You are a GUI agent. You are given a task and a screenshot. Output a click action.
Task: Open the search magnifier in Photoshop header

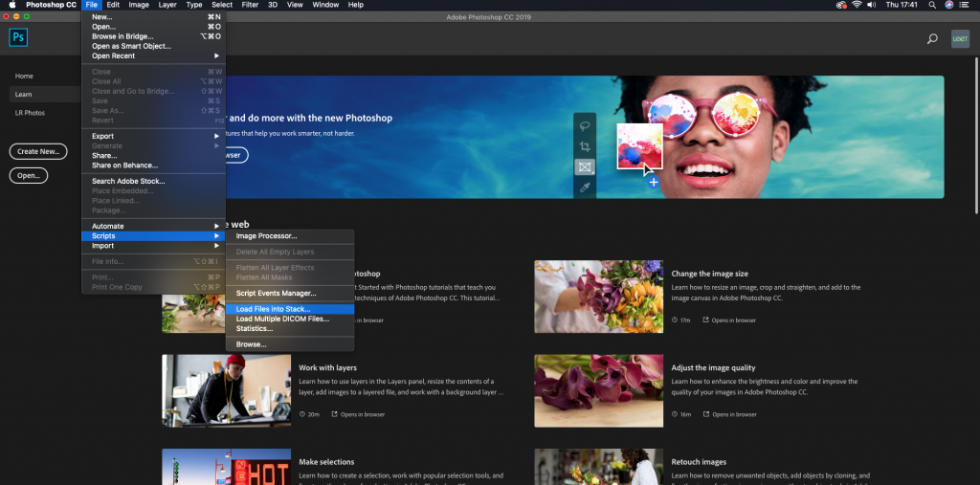(x=932, y=39)
